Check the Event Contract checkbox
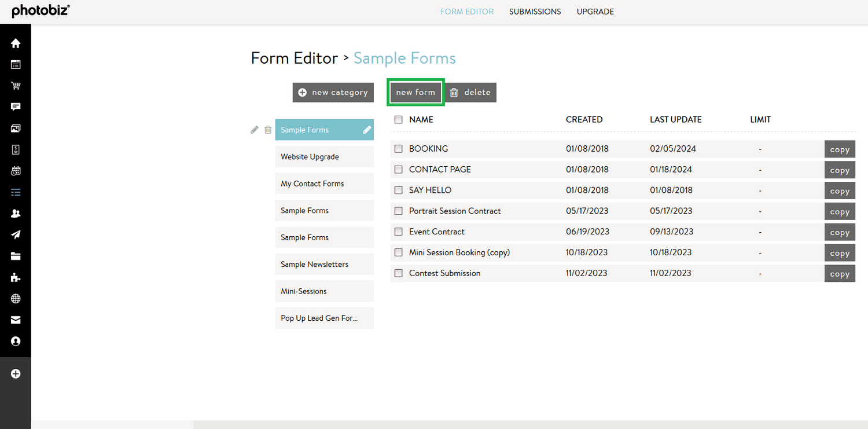868x429 pixels. click(398, 232)
